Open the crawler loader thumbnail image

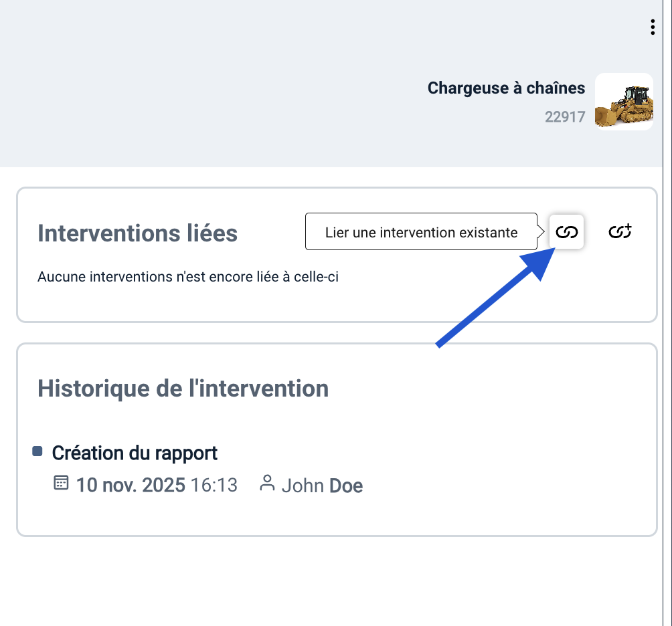pyautogui.click(x=624, y=102)
